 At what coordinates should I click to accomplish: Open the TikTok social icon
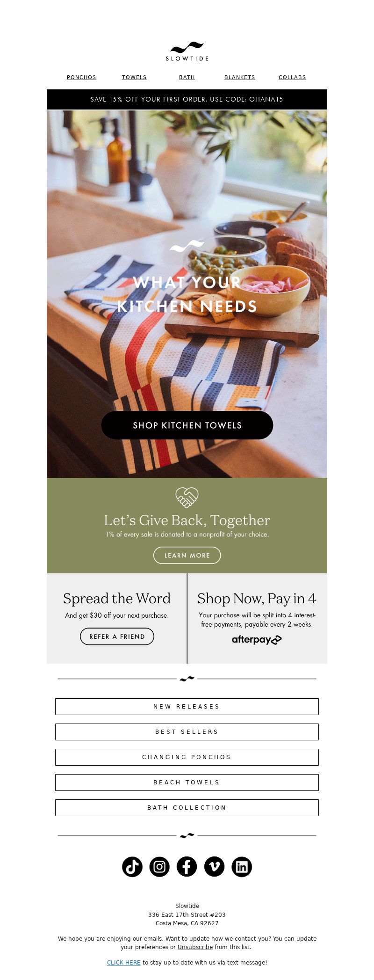[132, 867]
